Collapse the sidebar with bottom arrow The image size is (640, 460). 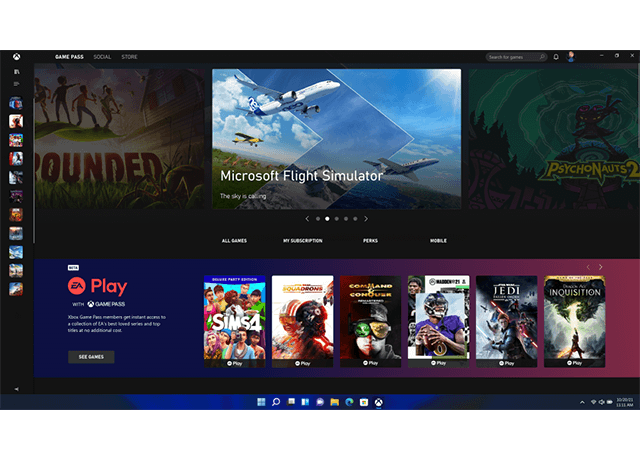pos(16,389)
